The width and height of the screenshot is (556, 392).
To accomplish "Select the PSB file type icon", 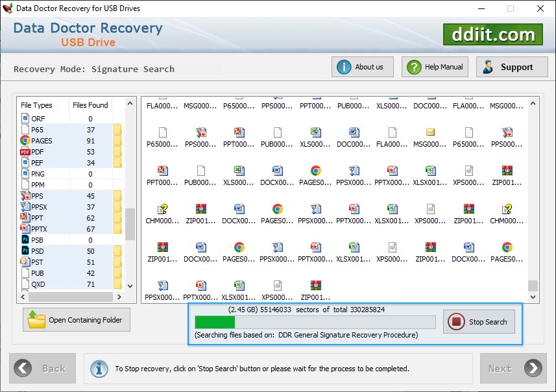I will [x=25, y=239].
